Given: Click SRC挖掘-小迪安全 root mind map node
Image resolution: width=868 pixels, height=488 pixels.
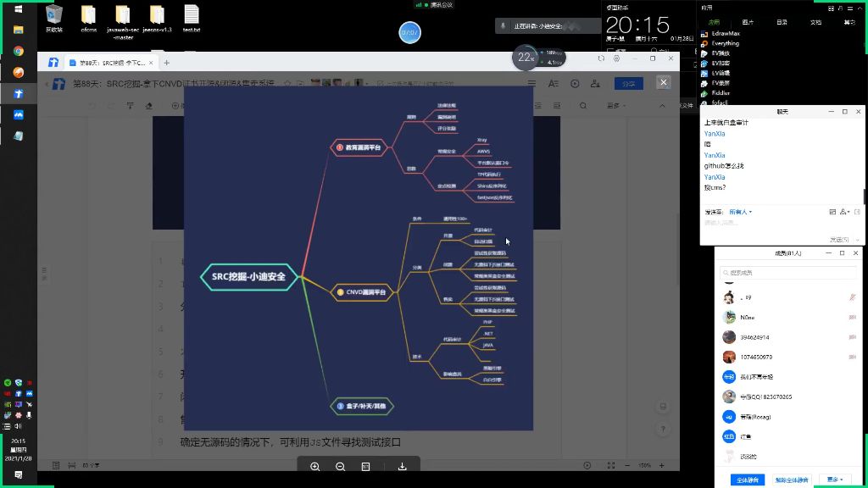Looking at the screenshot, I should (x=248, y=277).
